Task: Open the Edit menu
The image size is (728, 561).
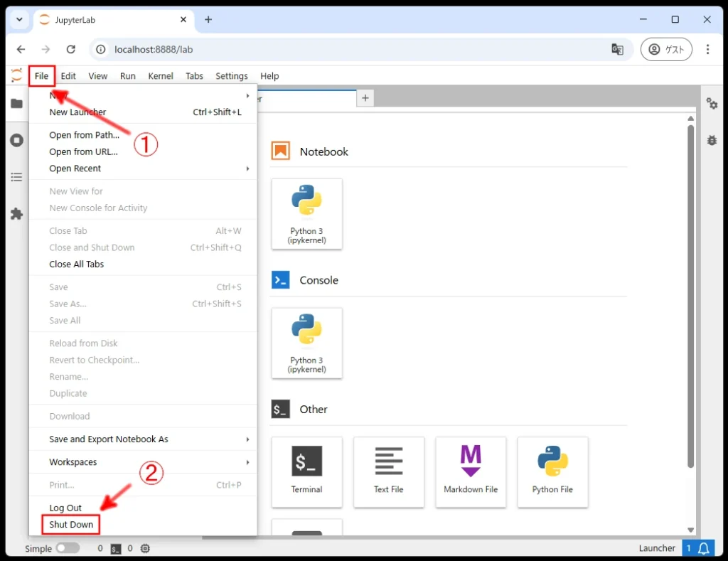Action: (68, 76)
